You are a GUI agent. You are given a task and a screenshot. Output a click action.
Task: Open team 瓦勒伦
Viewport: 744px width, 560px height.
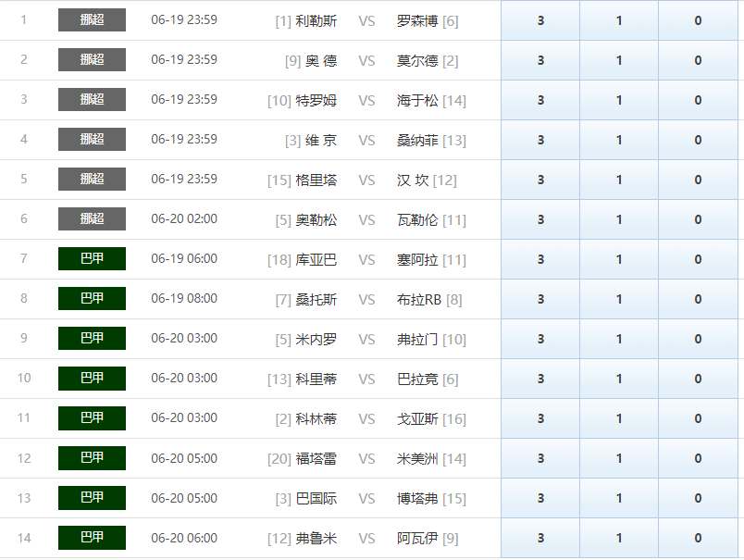click(417, 220)
